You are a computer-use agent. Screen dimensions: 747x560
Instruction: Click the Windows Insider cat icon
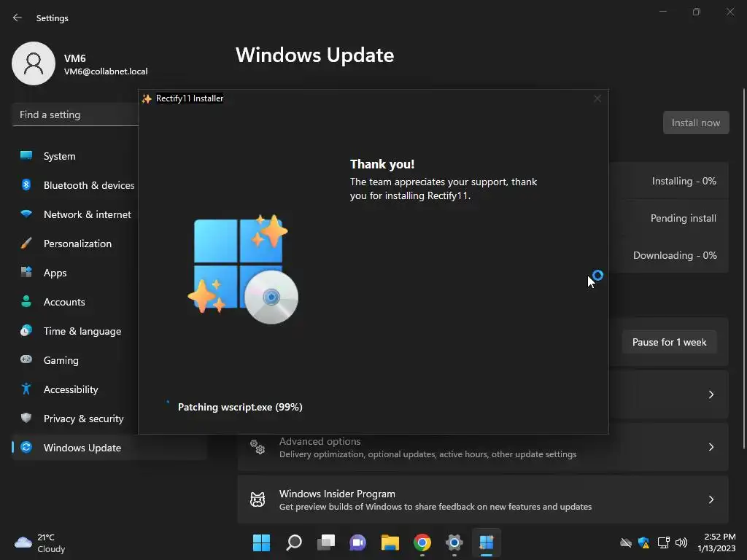coord(258,499)
